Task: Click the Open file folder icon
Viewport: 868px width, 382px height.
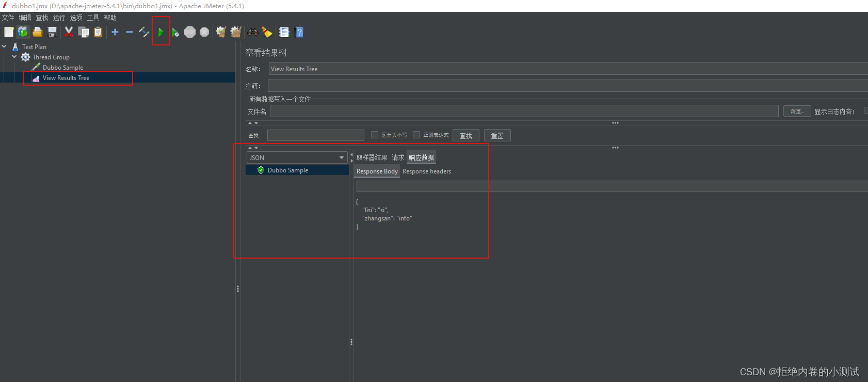Action: [x=38, y=32]
